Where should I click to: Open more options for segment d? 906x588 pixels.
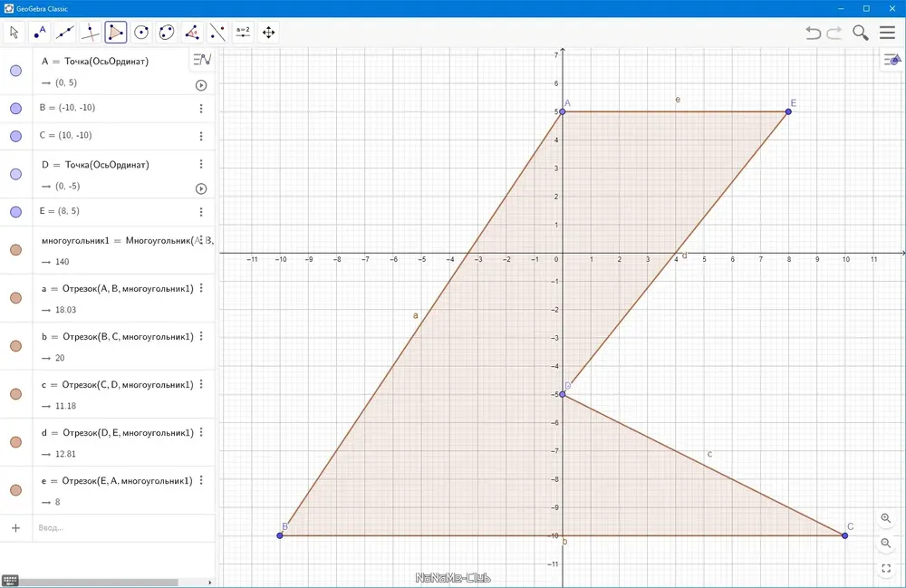pyautogui.click(x=201, y=431)
